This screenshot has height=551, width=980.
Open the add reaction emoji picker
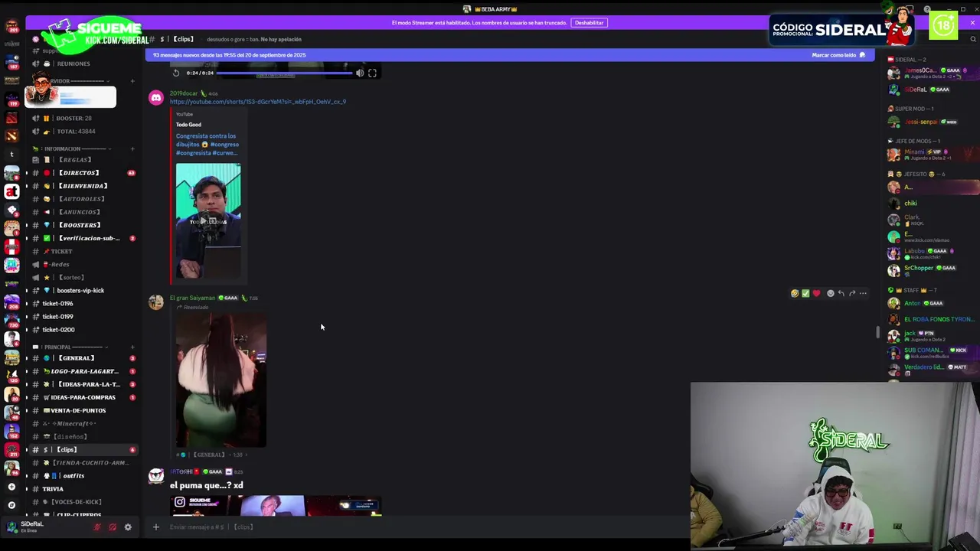coord(830,293)
